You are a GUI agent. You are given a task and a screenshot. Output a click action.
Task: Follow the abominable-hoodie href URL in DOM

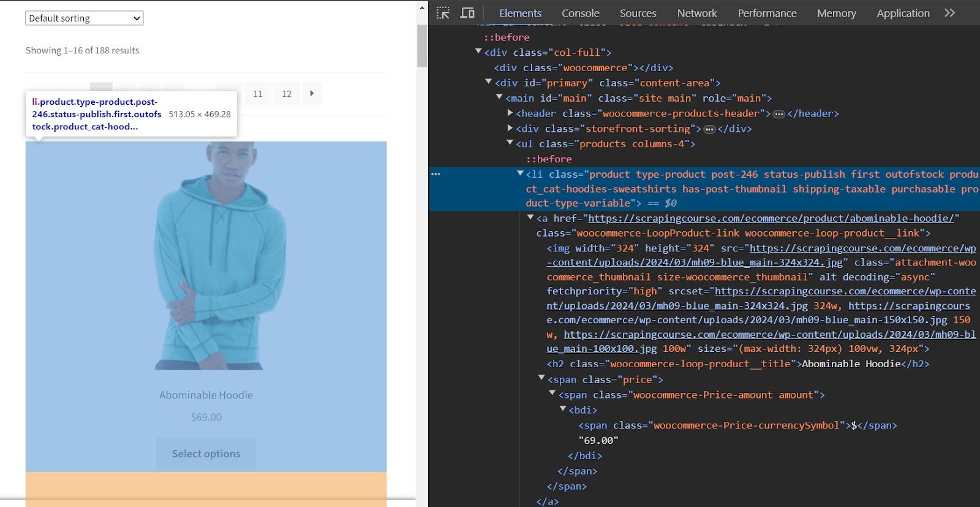(x=771, y=218)
